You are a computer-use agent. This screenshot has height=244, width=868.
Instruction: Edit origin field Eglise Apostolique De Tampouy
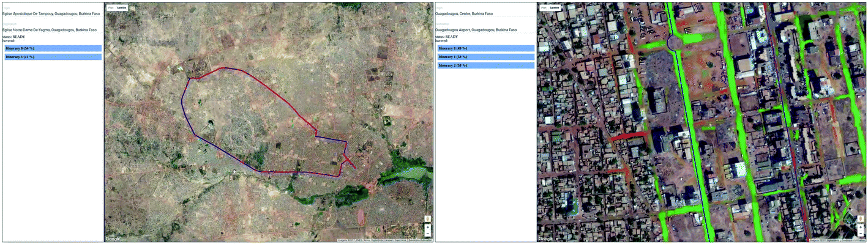pyautogui.click(x=53, y=13)
